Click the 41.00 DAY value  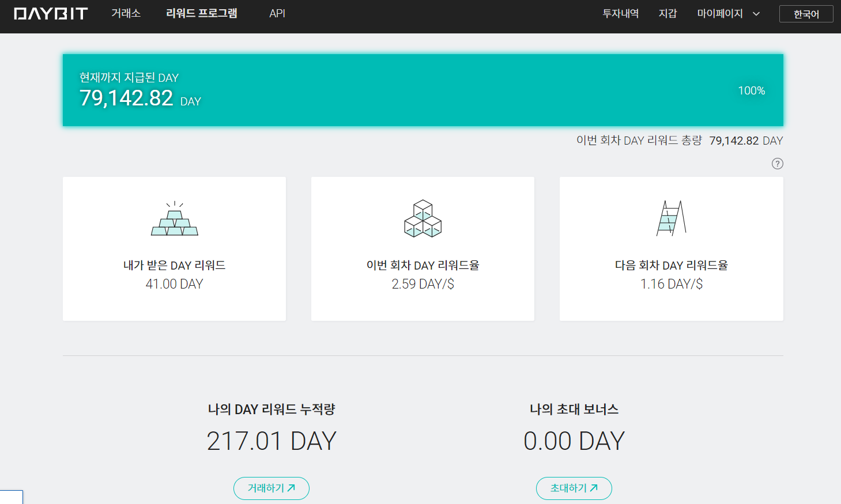[x=175, y=284]
